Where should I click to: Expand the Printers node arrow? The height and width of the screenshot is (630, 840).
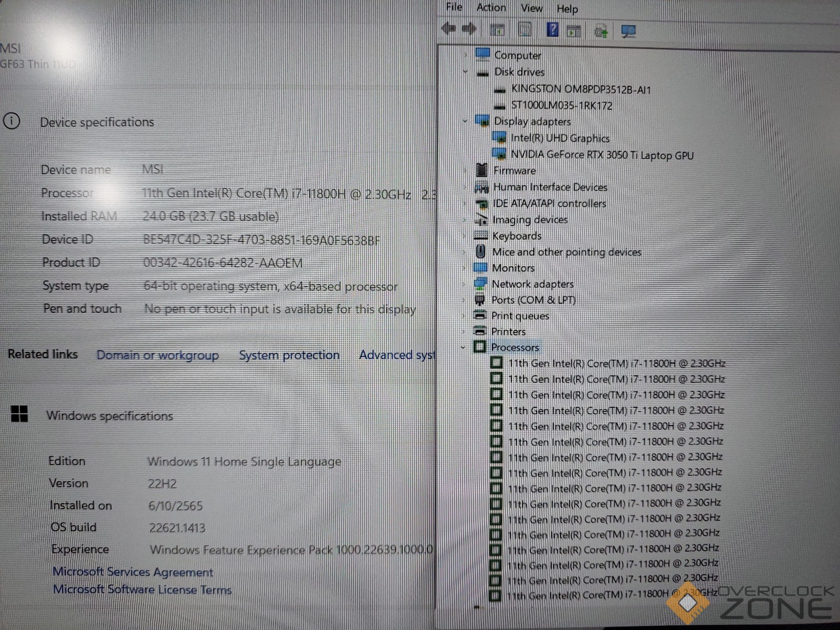pyautogui.click(x=463, y=331)
